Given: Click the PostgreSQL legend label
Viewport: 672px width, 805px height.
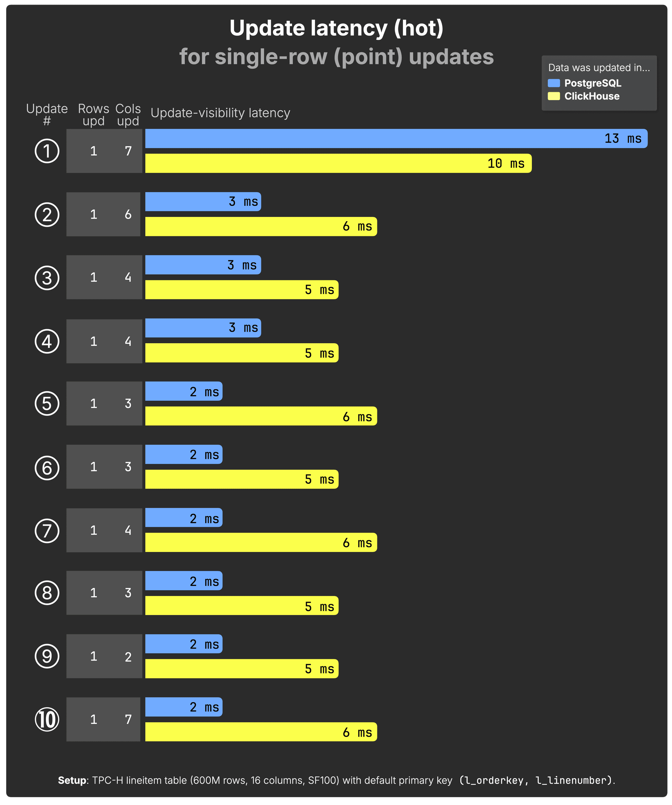Looking at the screenshot, I should (x=593, y=83).
